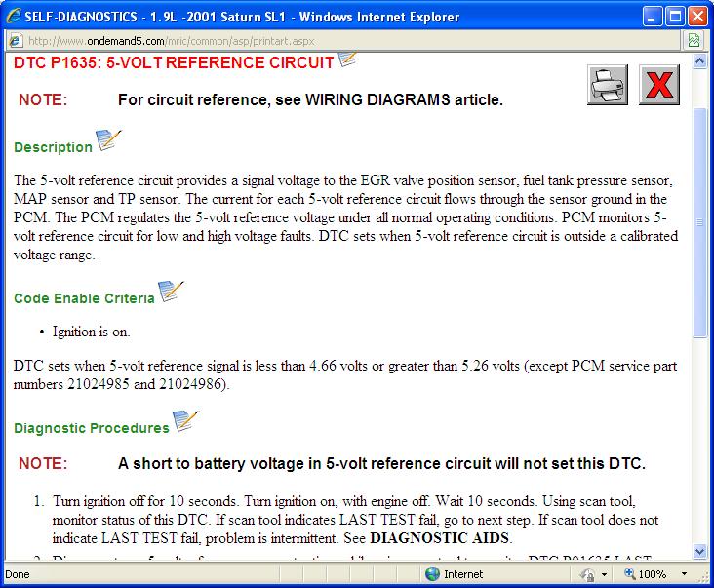714x588 pixels.
Task: Click the red X close article button
Action: click(x=659, y=85)
